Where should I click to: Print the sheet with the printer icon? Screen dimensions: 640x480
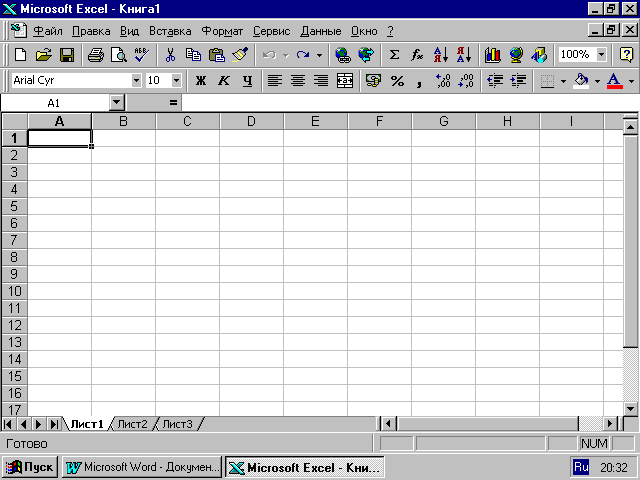[96, 55]
